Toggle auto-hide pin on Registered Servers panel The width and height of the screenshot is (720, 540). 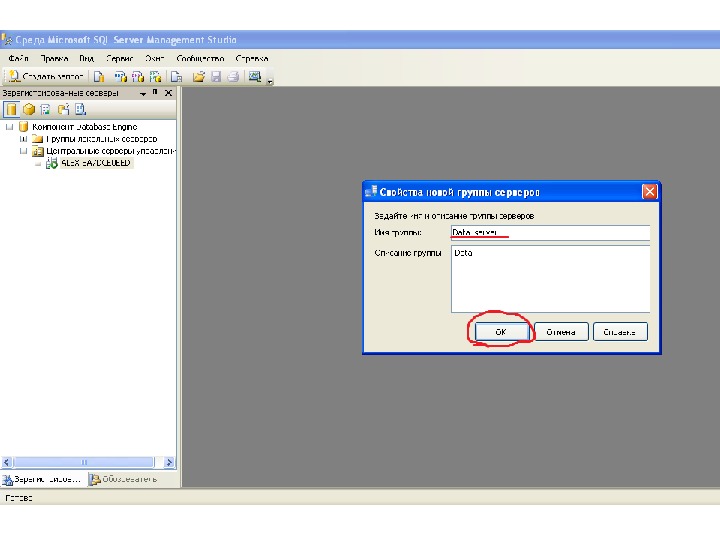coord(155,92)
